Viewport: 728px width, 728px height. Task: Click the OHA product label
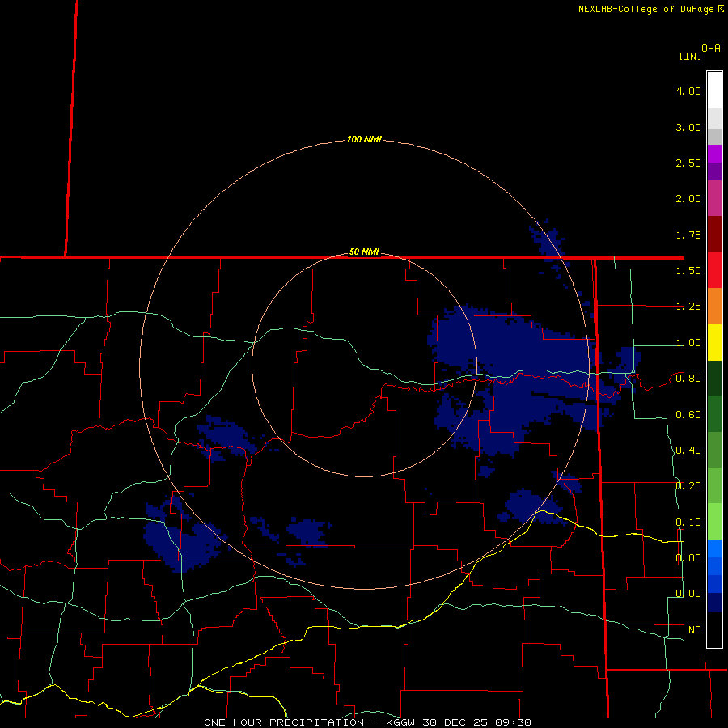(711, 48)
